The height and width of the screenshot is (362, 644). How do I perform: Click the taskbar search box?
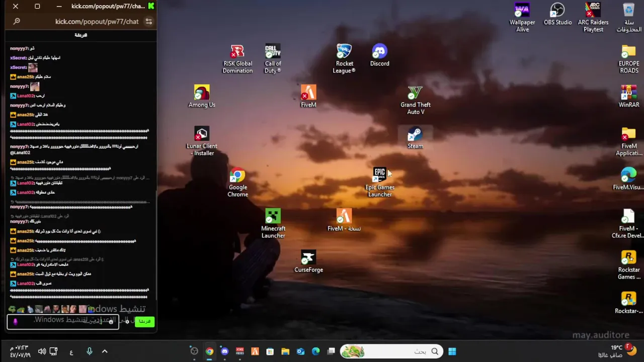coord(391,351)
